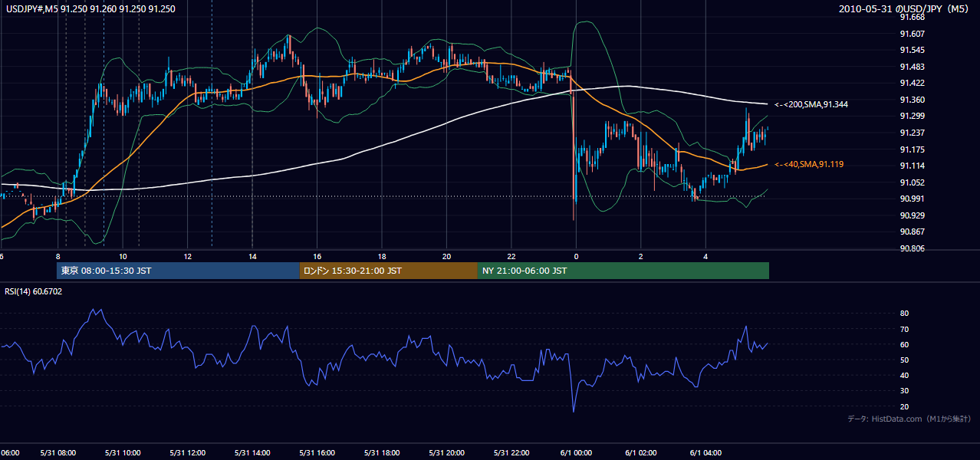Click hour 16 on the price chart axis
This screenshot has height=460, width=980.
[x=317, y=257]
